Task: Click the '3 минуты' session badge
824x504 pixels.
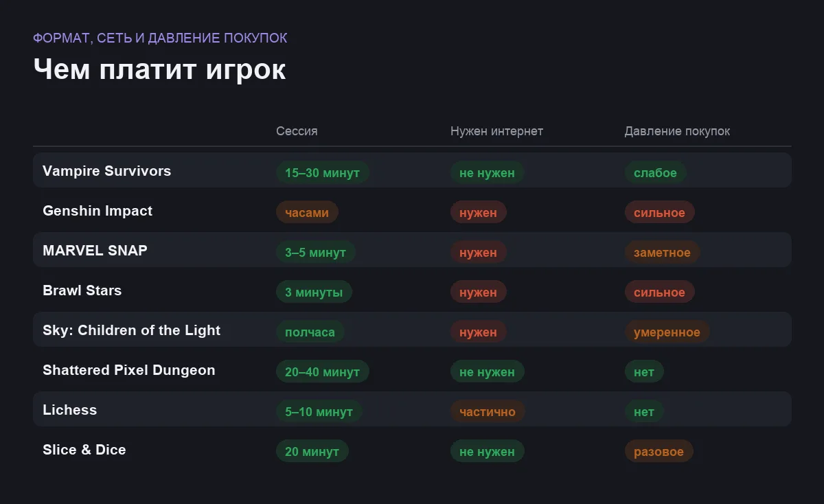Action: point(314,292)
